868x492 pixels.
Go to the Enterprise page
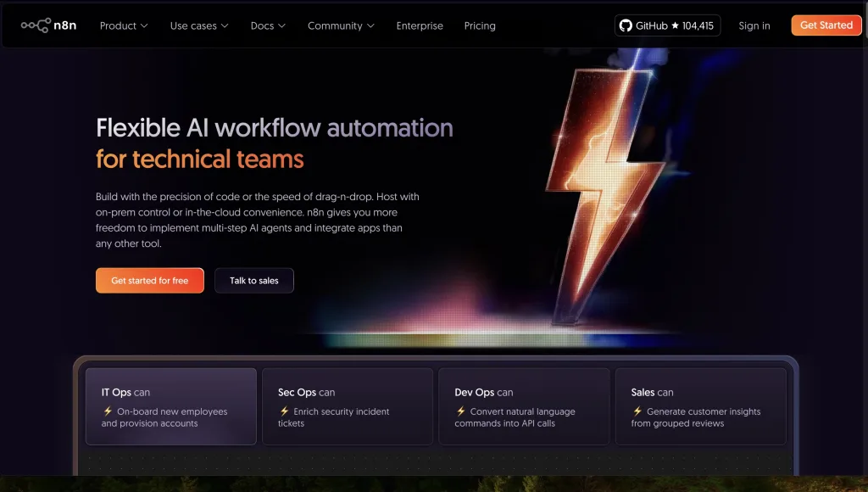tap(420, 25)
